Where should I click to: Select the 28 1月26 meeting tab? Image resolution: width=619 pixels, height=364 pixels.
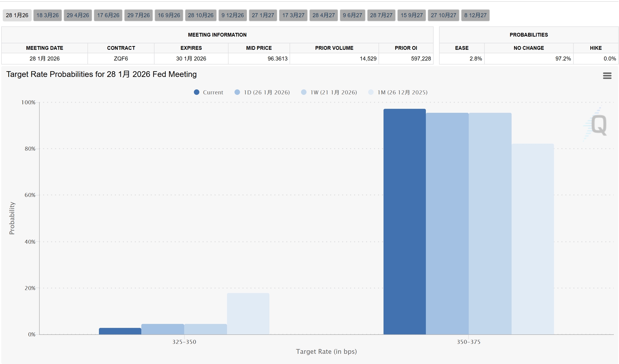[x=17, y=15]
